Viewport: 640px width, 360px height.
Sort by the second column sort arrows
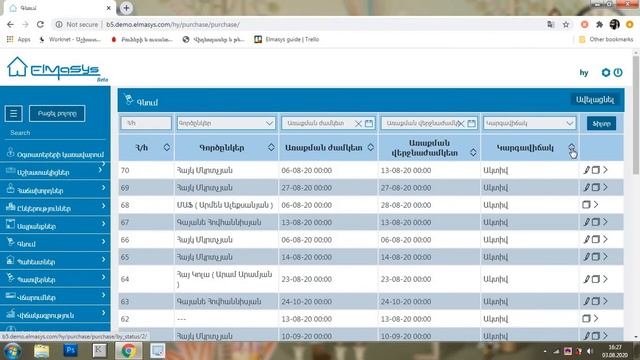(x=271, y=147)
